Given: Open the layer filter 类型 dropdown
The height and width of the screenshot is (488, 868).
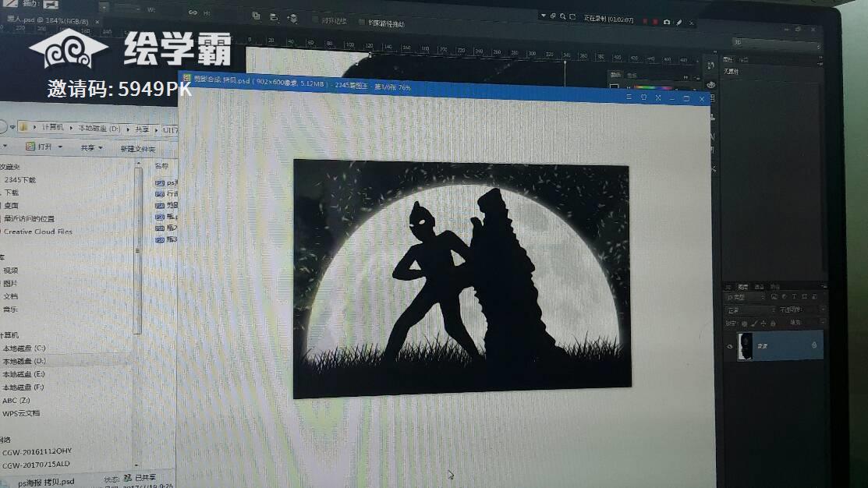Looking at the screenshot, I should [x=746, y=297].
